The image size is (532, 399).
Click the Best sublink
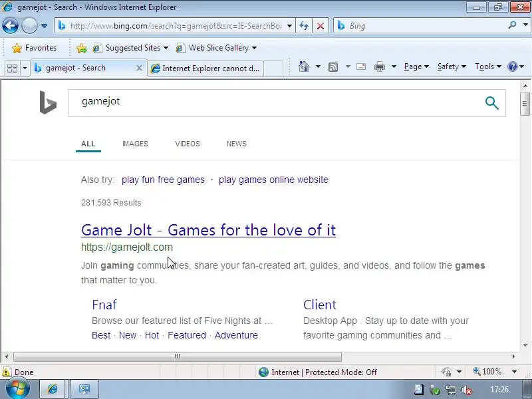coord(101,335)
